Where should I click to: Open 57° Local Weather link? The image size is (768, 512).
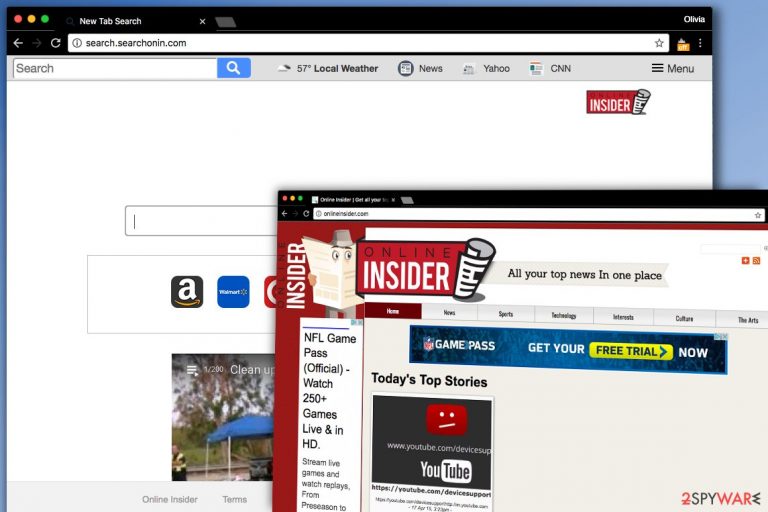328,69
